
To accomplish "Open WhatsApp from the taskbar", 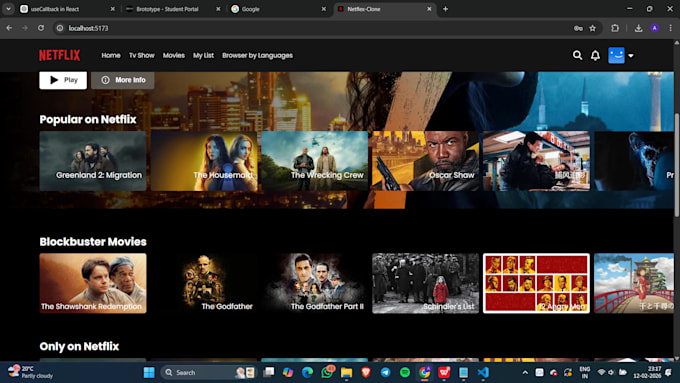I will (327, 373).
